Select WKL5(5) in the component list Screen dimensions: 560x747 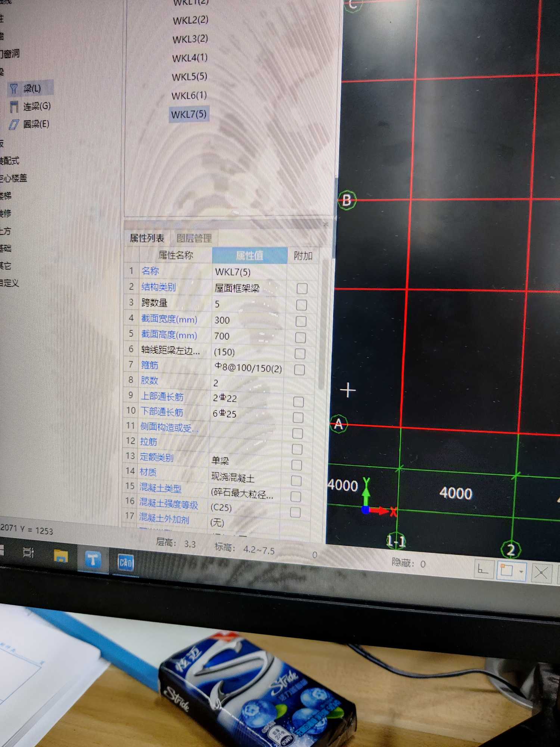pyautogui.click(x=190, y=77)
